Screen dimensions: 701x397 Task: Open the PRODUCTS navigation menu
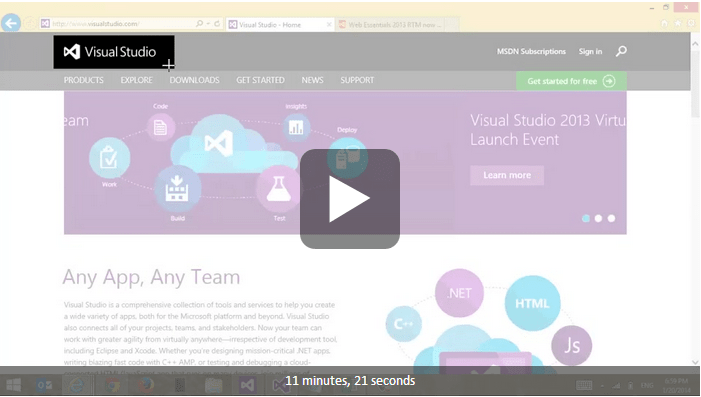point(84,80)
